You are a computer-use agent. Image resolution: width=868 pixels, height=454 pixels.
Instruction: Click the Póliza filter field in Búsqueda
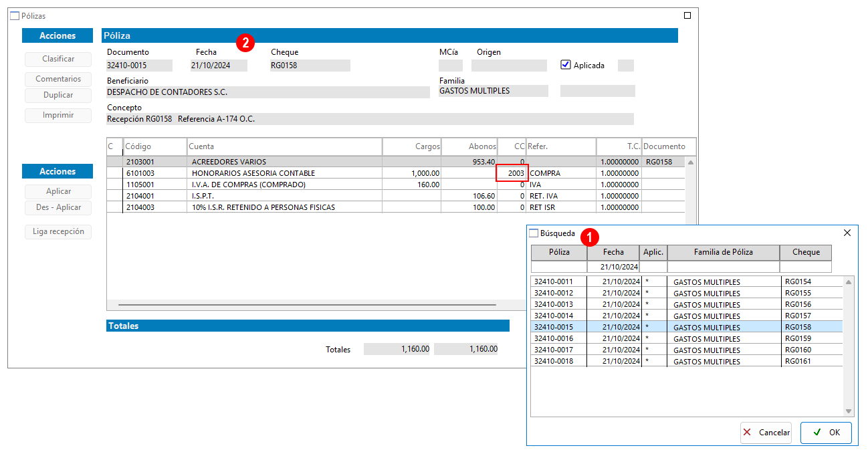(559, 267)
